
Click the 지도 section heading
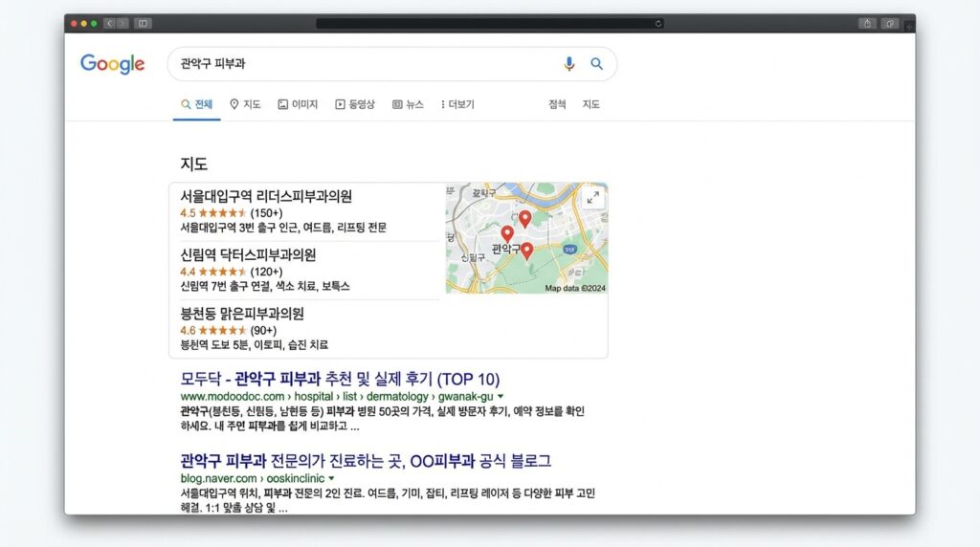point(193,164)
